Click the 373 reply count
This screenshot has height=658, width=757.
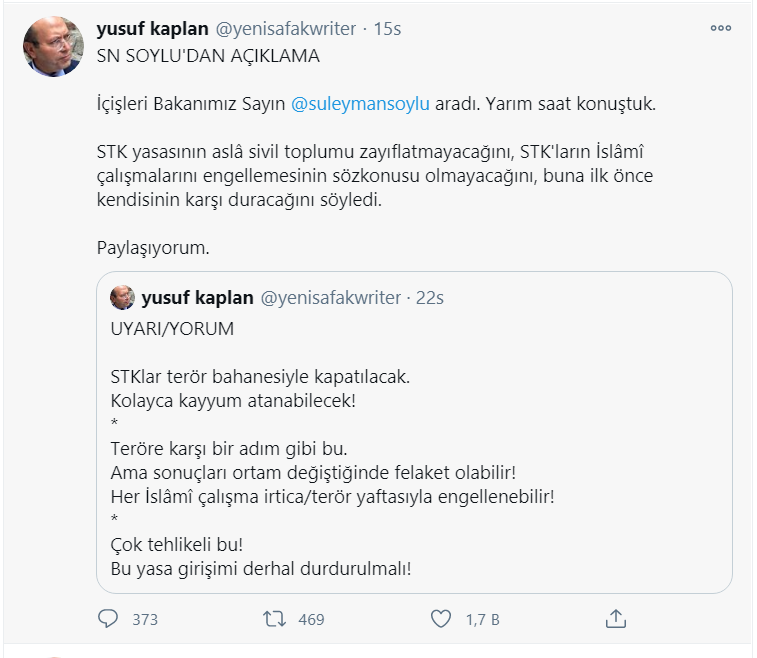[145, 619]
